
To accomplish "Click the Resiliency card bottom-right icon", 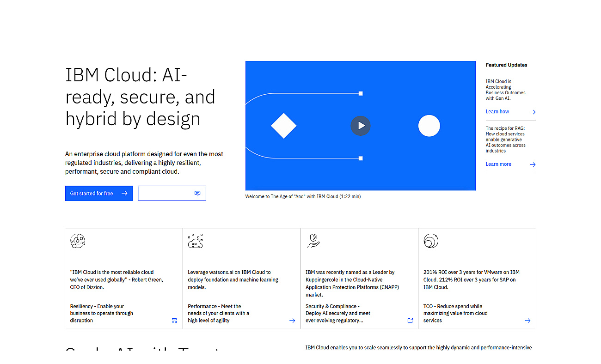I will pos(174,321).
